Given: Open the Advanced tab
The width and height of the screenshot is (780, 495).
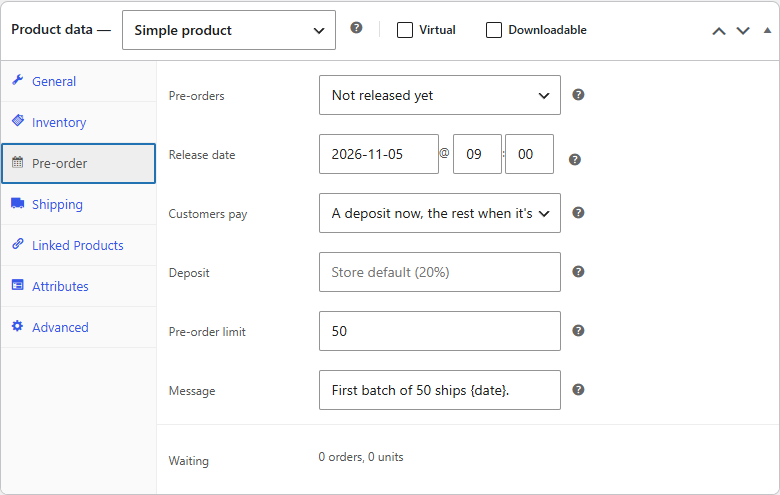Looking at the screenshot, I should 79,327.
